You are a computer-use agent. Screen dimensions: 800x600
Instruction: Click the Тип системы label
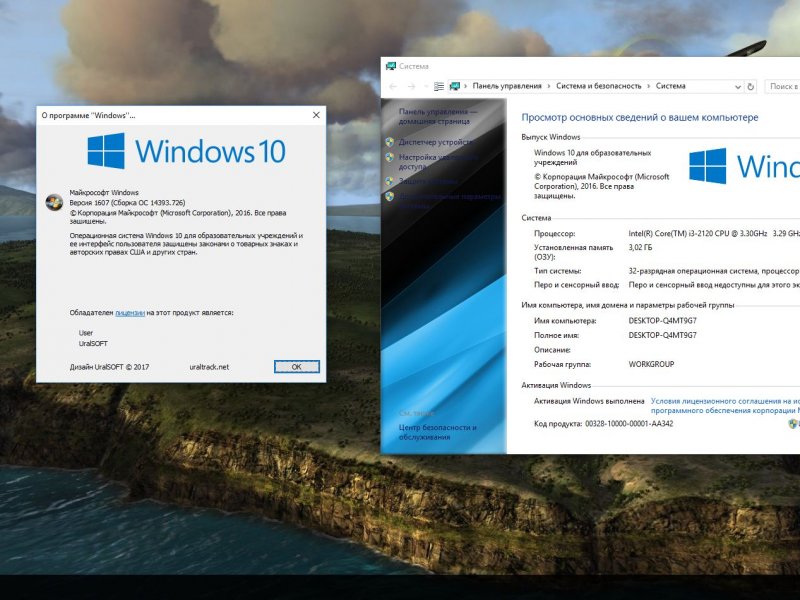pyautogui.click(x=558, y=271)
